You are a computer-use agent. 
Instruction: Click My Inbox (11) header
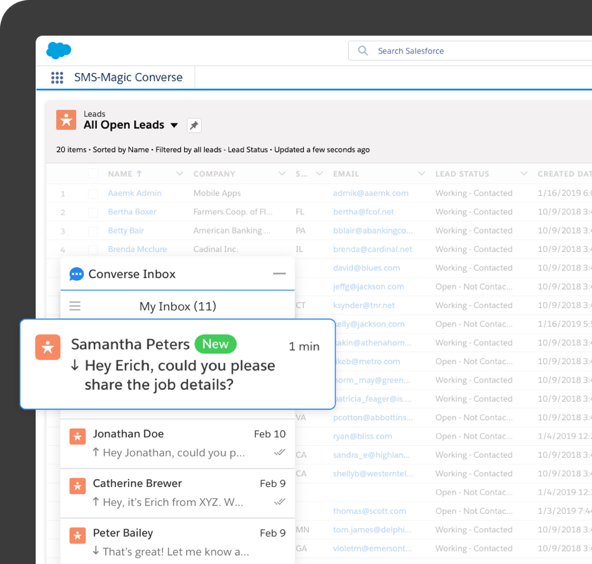pos(177,306)
